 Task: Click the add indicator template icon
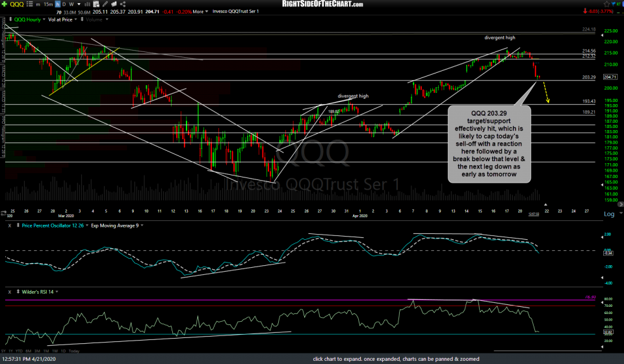(x=96, y=4)
